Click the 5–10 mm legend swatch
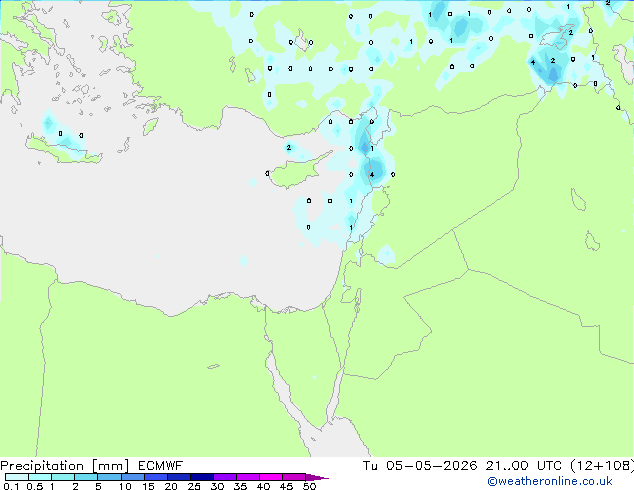This screenshot has height=490, width=634. 109,477
